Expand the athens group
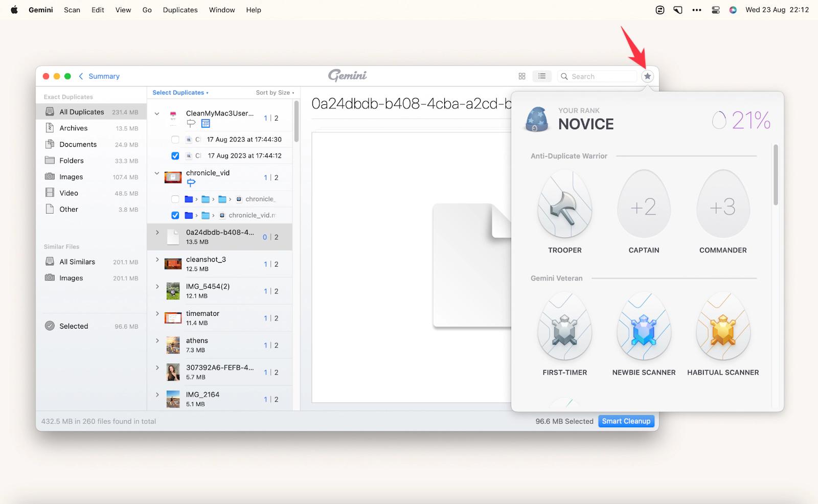818x504 pixels. (157, 341)
